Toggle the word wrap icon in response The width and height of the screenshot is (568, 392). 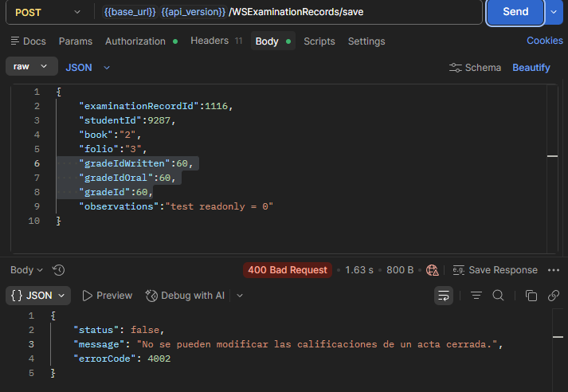point(444,296)
